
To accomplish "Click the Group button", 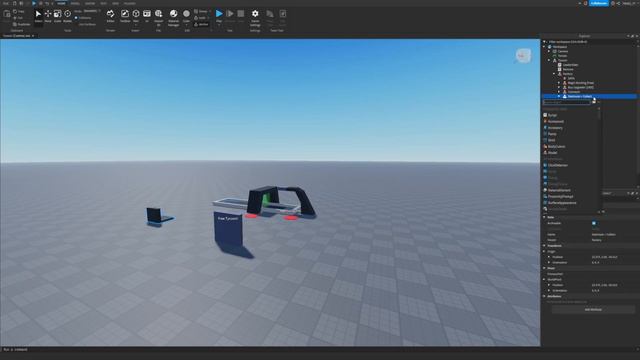I will 201,11.
